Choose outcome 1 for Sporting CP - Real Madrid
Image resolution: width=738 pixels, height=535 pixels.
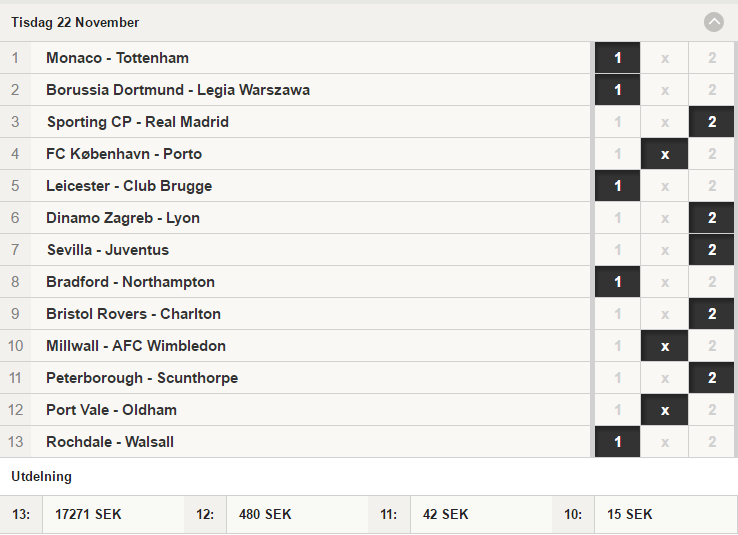tap(617, 122)
